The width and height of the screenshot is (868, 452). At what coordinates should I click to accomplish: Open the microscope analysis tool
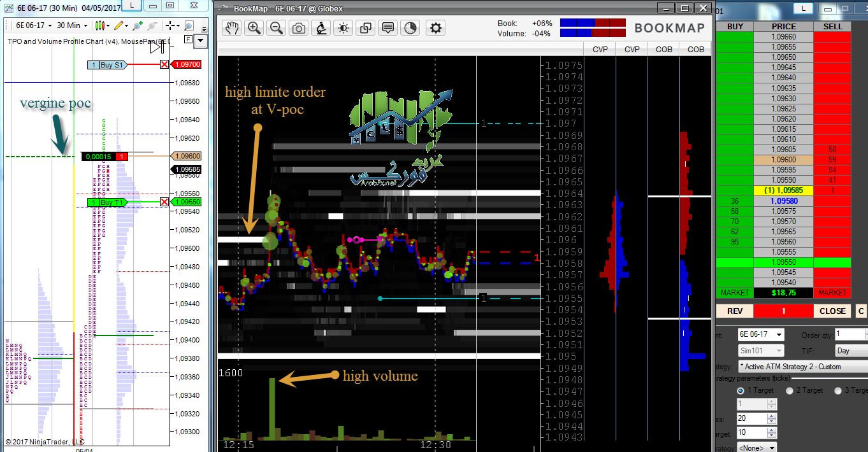[322, 28]
